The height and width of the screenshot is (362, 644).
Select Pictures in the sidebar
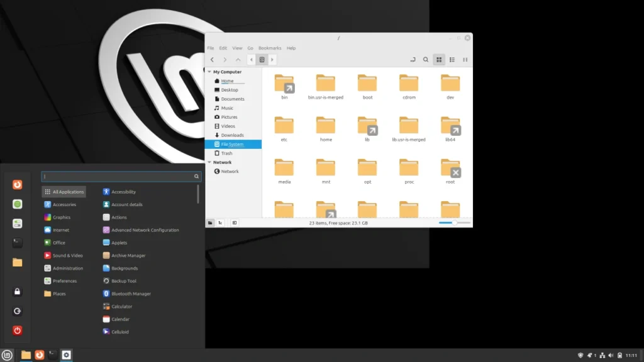click(233, 117)
